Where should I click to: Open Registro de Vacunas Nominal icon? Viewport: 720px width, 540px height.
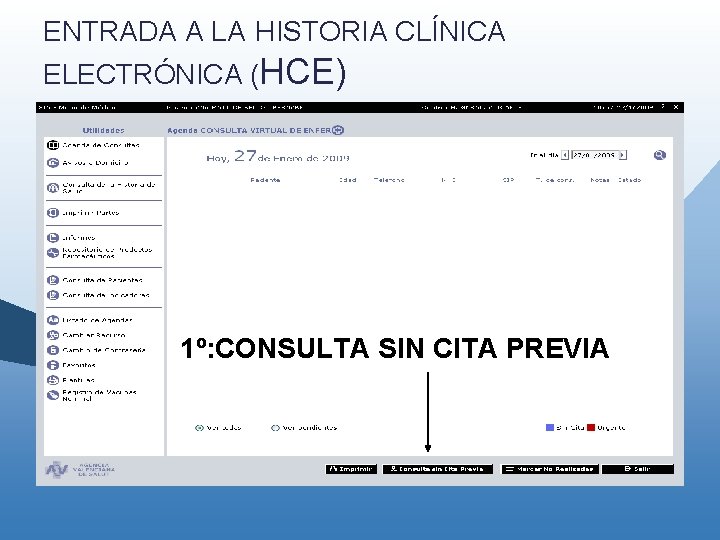coord(53,395)
